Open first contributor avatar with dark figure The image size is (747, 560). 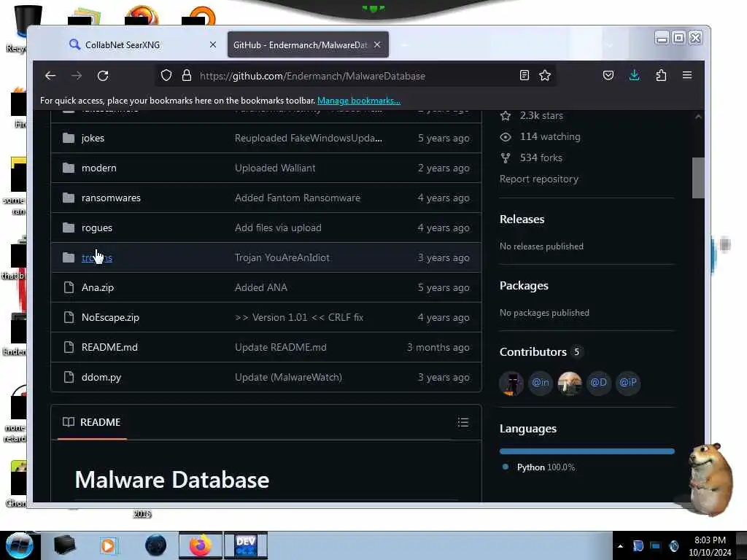[511, 383]
